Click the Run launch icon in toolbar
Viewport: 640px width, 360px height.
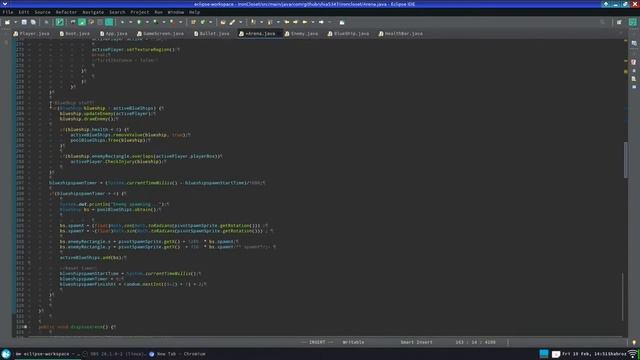click(139, 22)
